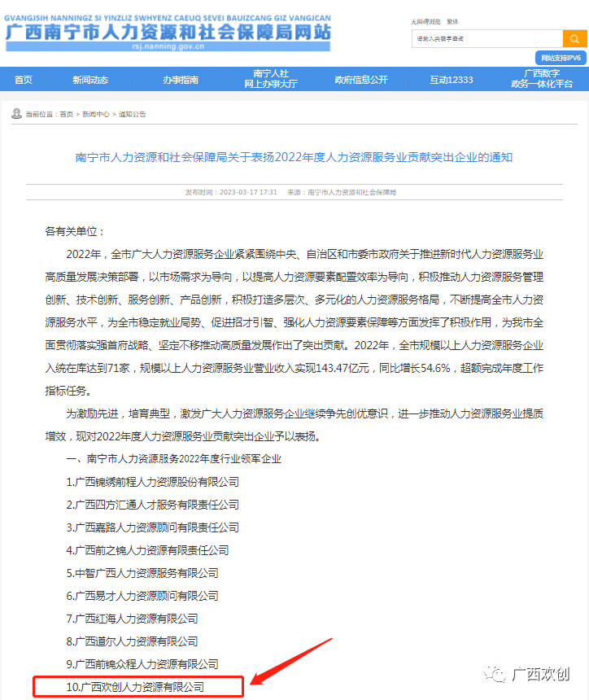Viewport: 589px width, 700px height.
Task: Click the article headline about 2022年度人力资源服务业
Action: tap(294, 157)
